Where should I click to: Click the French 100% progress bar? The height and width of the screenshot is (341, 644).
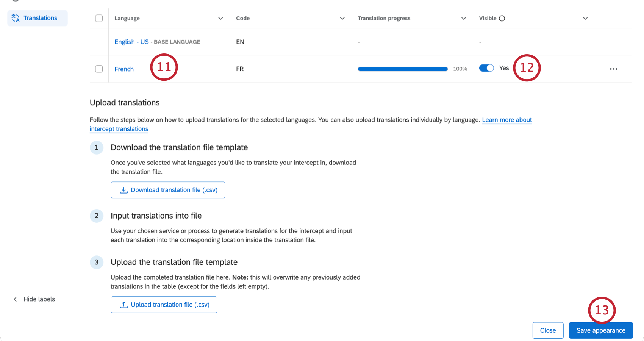click(x=403, y=69)
